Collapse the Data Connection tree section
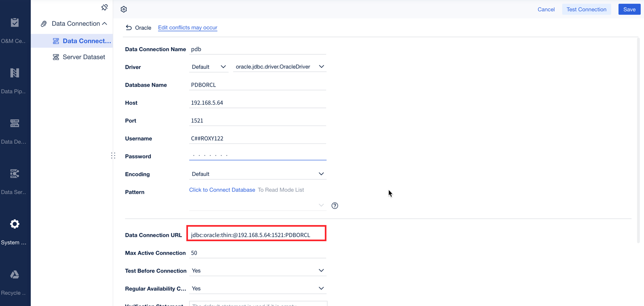This screenshot has width=644, height=306. [x=105, y=24]
